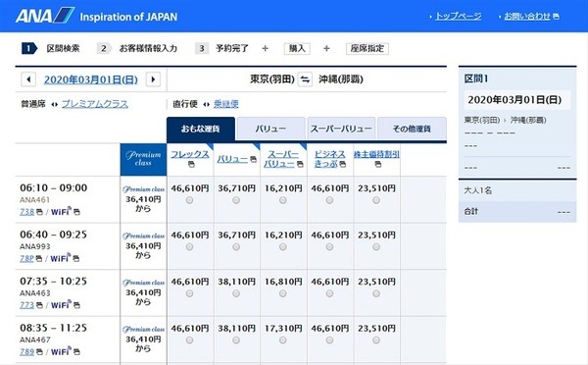Click popup icon under 株主優待割引 header
The width and height of the screenshot is (588, 365).
click(378, 164)
